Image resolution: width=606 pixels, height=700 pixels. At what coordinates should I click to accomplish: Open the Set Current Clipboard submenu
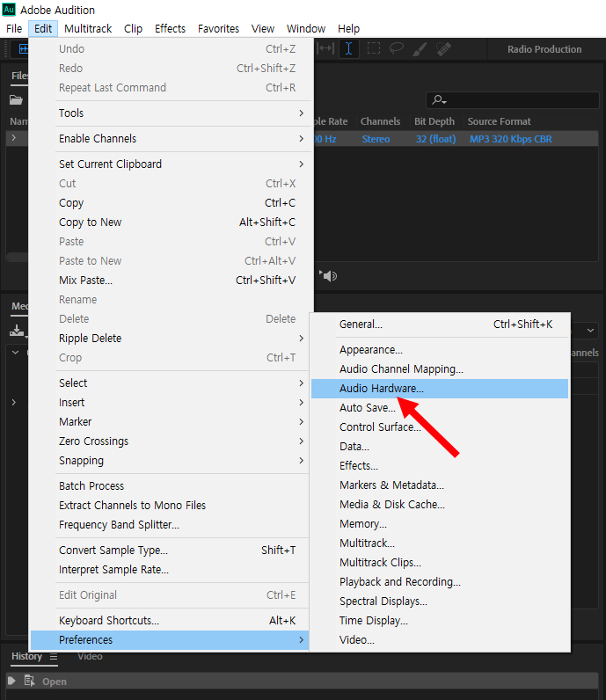[x=182, y=164]
